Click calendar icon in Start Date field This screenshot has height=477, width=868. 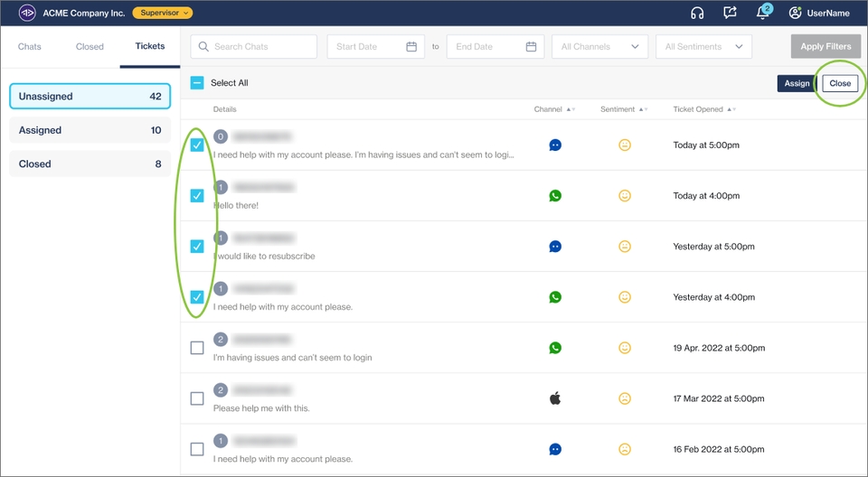[x=411, y=47]
